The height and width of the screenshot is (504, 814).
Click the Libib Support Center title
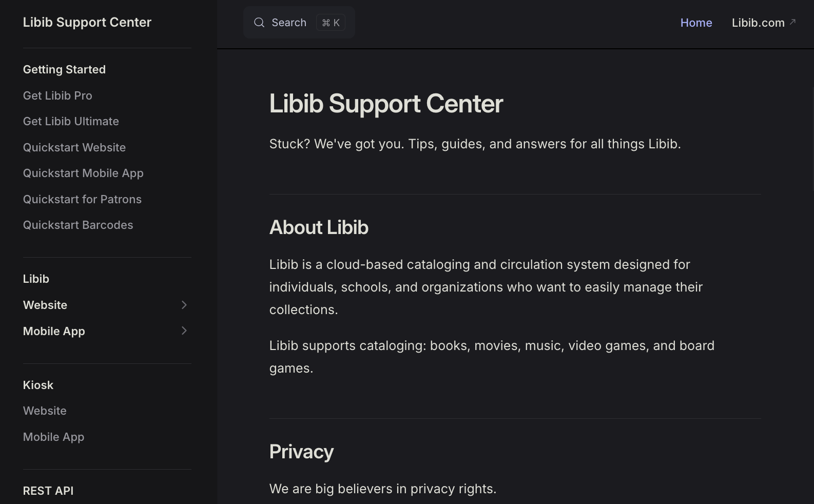(87, 22)
